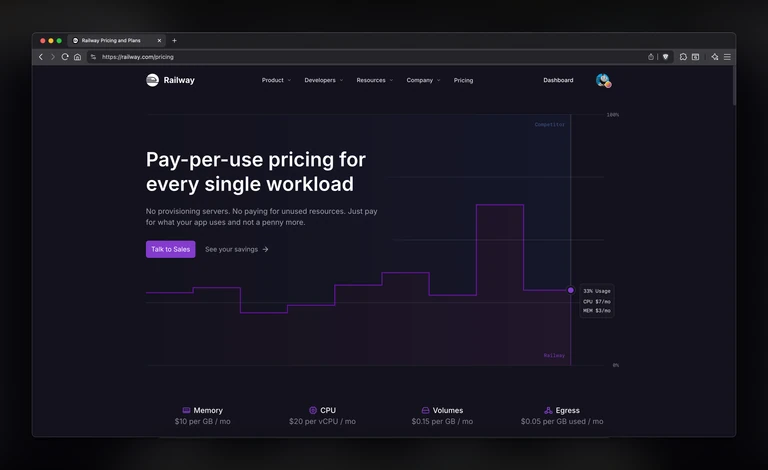Click the Volumes icon in pricing row
768x470 pixels.
(x=425, y=410)
